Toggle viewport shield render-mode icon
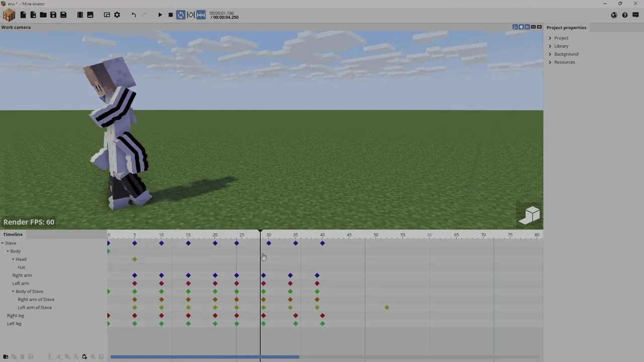 click(521, 27)
